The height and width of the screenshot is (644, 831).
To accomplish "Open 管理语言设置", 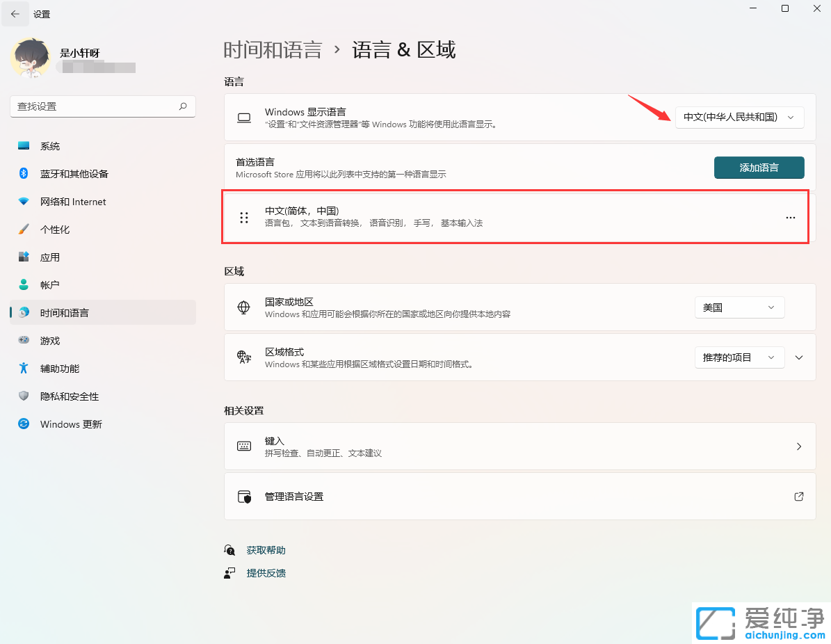I will pos(520,497).
